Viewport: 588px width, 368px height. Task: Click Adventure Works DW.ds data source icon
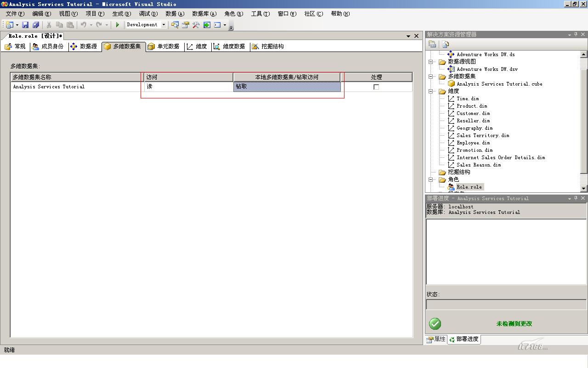(451, 54)
